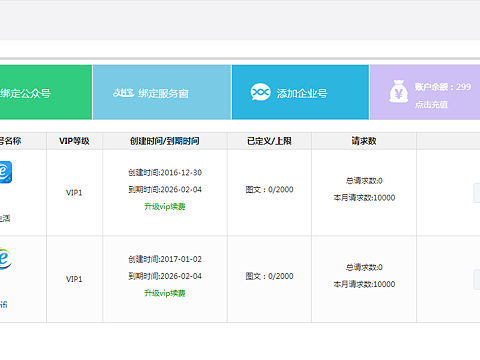Click the 账户余额：299 text
Screen dimensions: 480x360
[x=443, y=87]
